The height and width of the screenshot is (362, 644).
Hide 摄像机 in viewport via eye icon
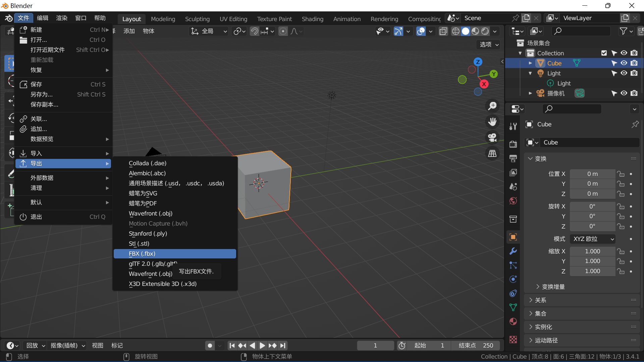[x=624, y=93]
